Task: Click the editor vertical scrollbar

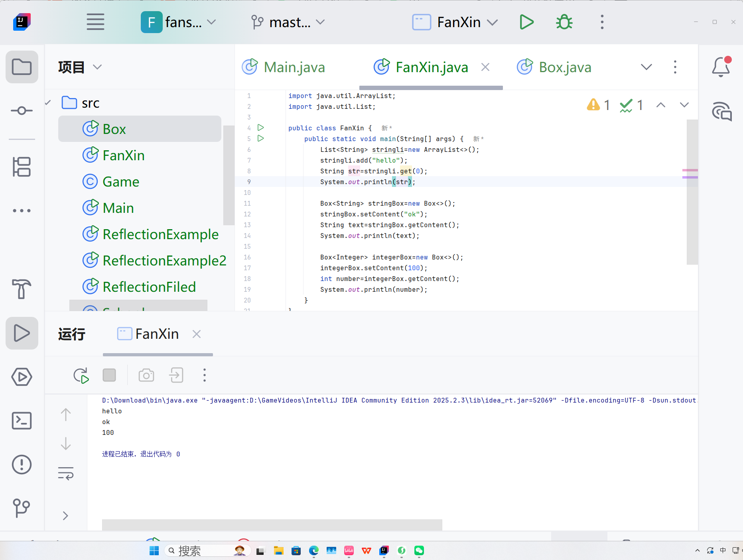Action: pos(692,192)
